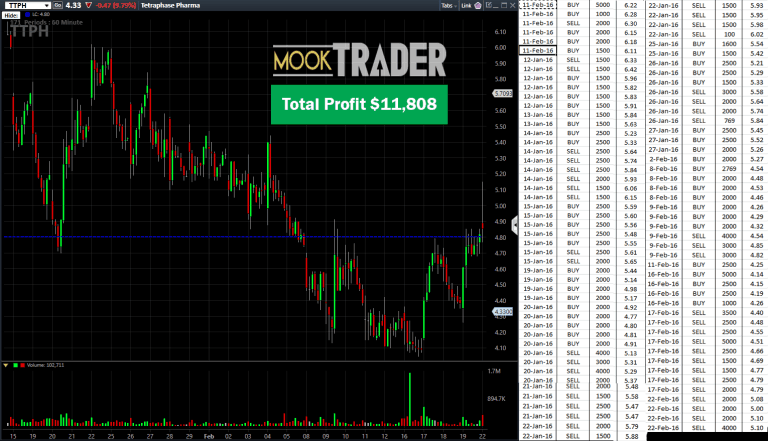Viewport: 768px width, 441px height.
Task: Select the 4.98 price cell
Action: tap(630, 289)
